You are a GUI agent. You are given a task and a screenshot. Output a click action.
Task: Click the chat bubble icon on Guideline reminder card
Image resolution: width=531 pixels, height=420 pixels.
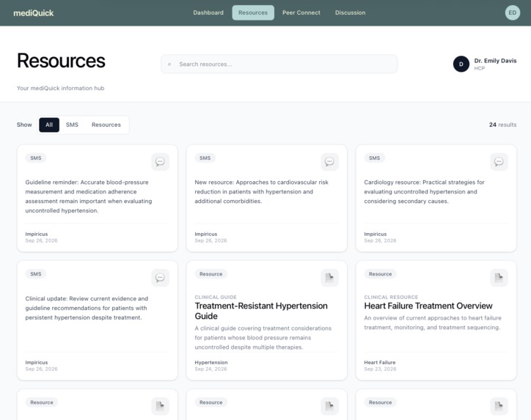[x=160, y=162]
